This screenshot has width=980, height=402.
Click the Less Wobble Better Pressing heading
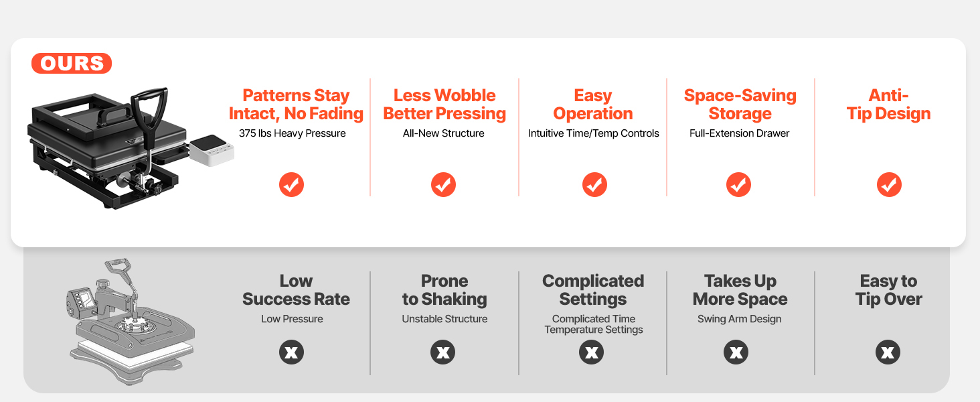coord(444,105)
